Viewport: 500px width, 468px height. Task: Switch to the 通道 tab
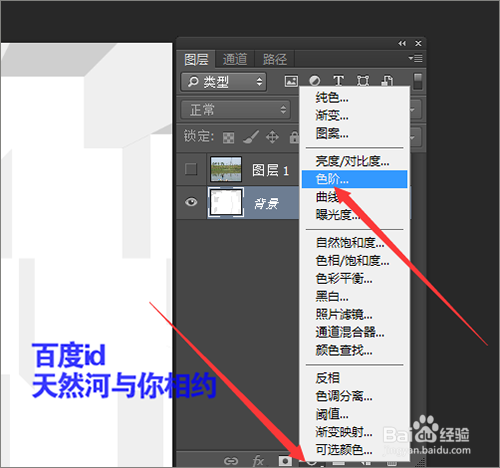(235, 59)
